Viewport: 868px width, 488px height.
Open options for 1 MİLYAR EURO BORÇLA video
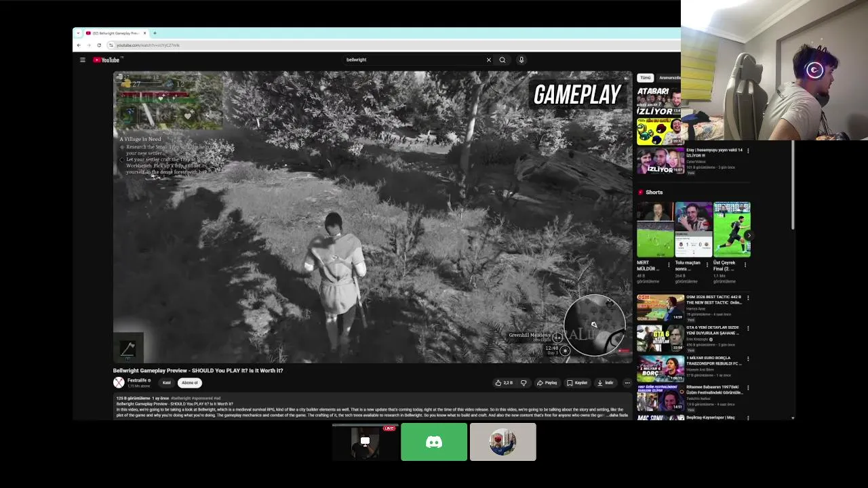[x=748, y=359]
